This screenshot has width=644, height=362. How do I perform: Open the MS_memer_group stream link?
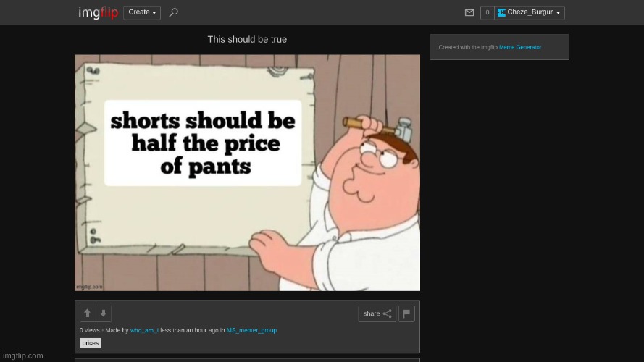[x=251, y=330]
